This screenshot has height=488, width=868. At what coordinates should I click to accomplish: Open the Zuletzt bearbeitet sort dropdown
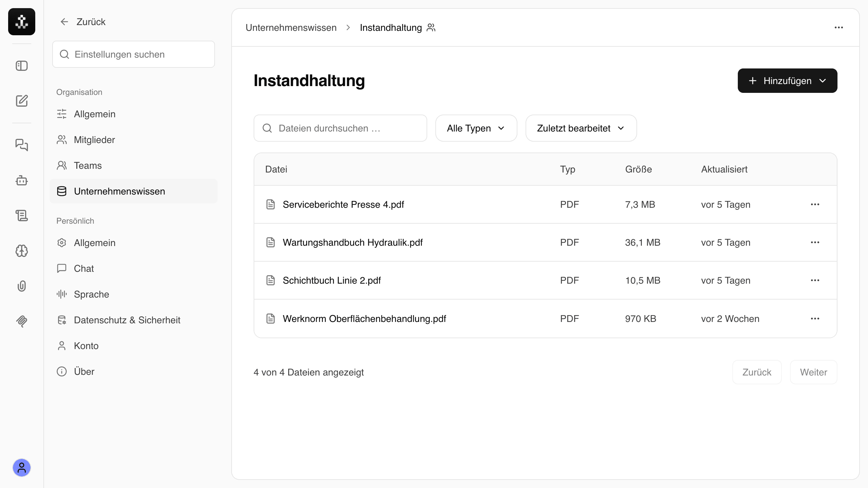pos(581,128)
